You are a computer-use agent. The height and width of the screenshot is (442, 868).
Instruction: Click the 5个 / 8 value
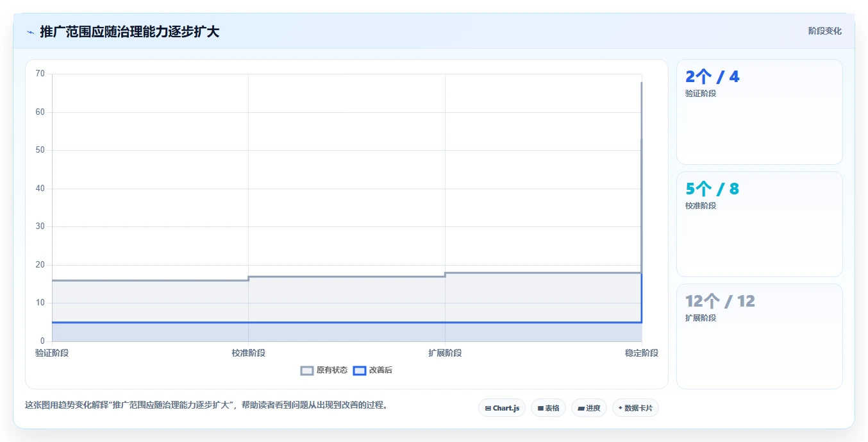[x=712, y=189]
